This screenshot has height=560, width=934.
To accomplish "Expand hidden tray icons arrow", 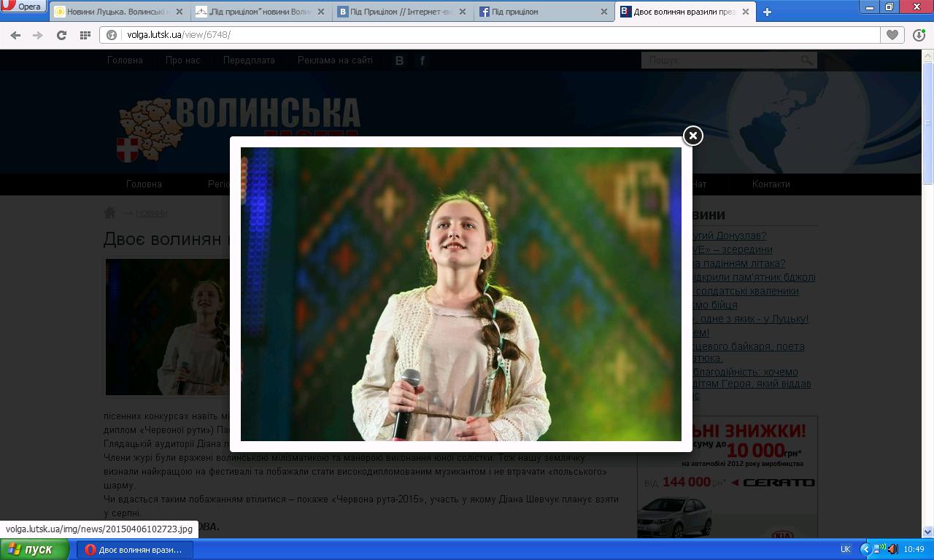I will pyautogui.click(x=865, y=550).
